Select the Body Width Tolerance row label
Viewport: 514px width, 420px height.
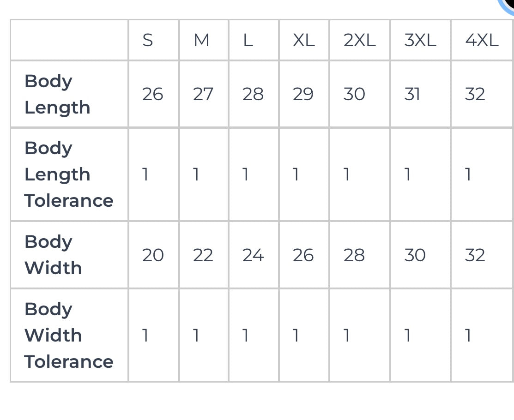tap(69, 335)
